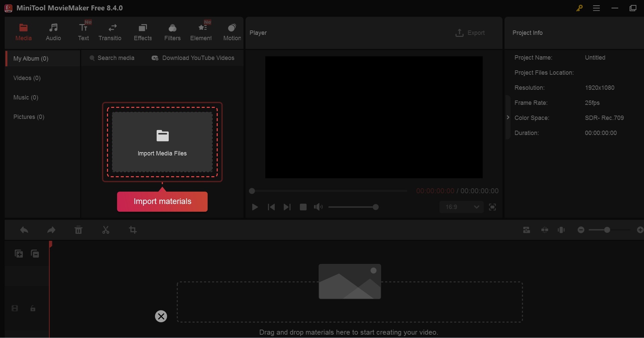Click Import Media Files button

click(162, 142)
